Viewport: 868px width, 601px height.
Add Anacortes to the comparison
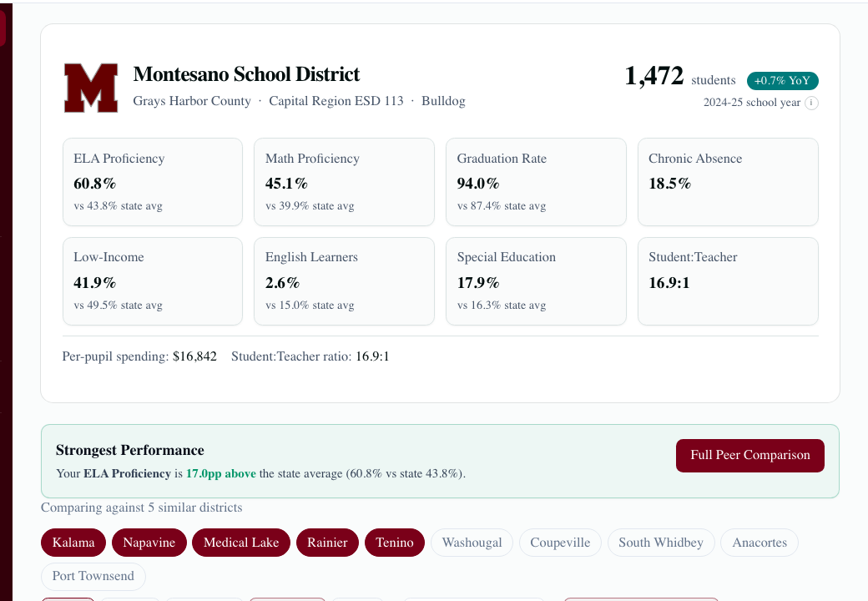pyautogui.click(x=759, y=543)
